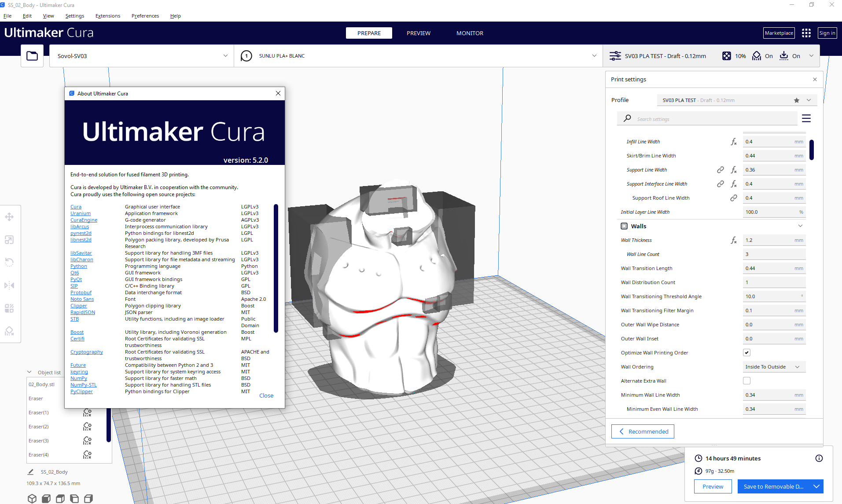The height and width of the screenshot is (504, 842).
Task: Click the print settings panel scrollbar
Action: click(x=812, y=150)
